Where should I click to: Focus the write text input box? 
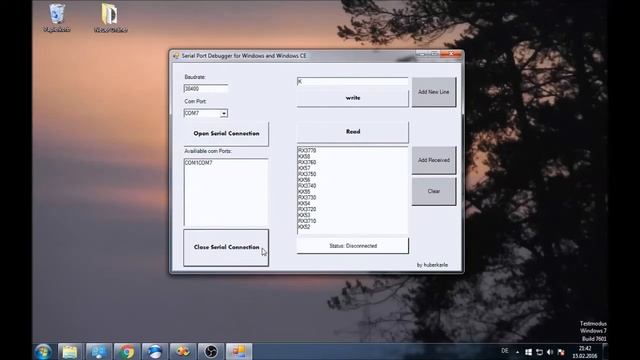[x=353, y=82]
